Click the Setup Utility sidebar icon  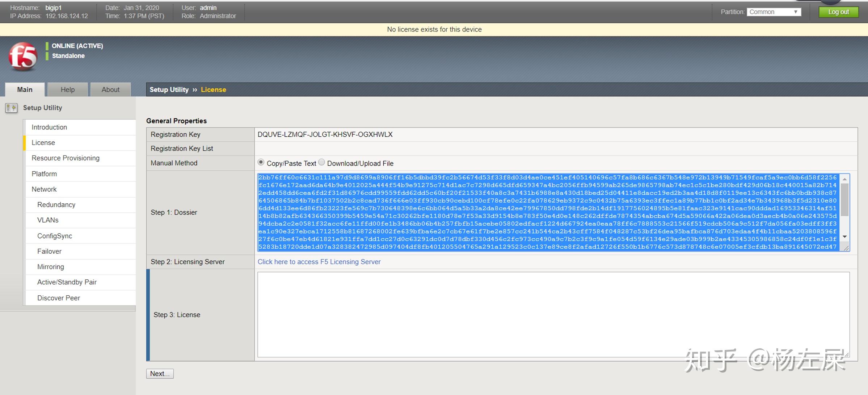tap(11, 108)
